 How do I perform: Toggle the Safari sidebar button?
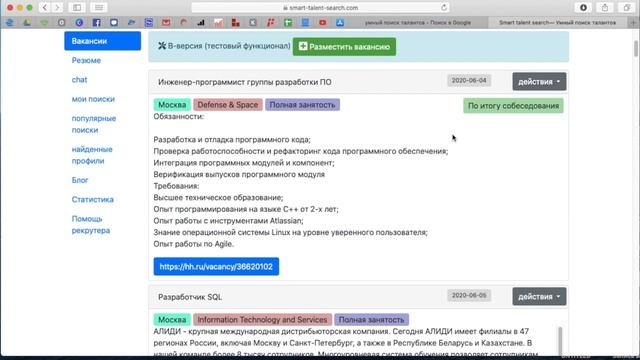click(x=77, y=7)
